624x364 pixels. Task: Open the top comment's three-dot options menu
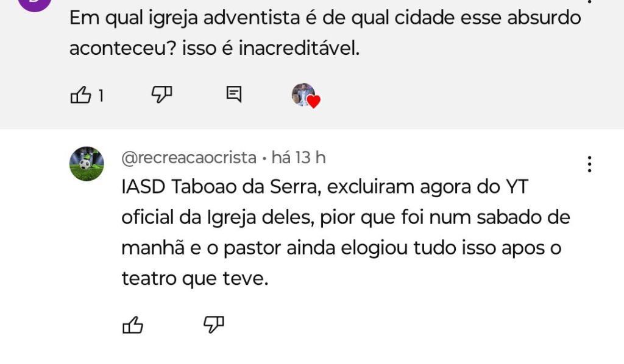click(589, 2)
